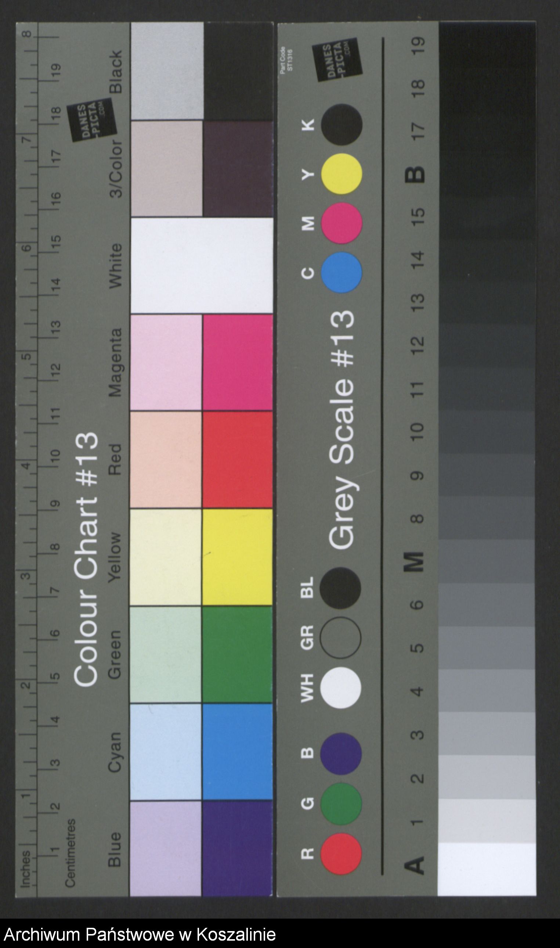The image size is (560, 948).
Task: Click the saturated green color patch
Action: (x=237, y=655)
